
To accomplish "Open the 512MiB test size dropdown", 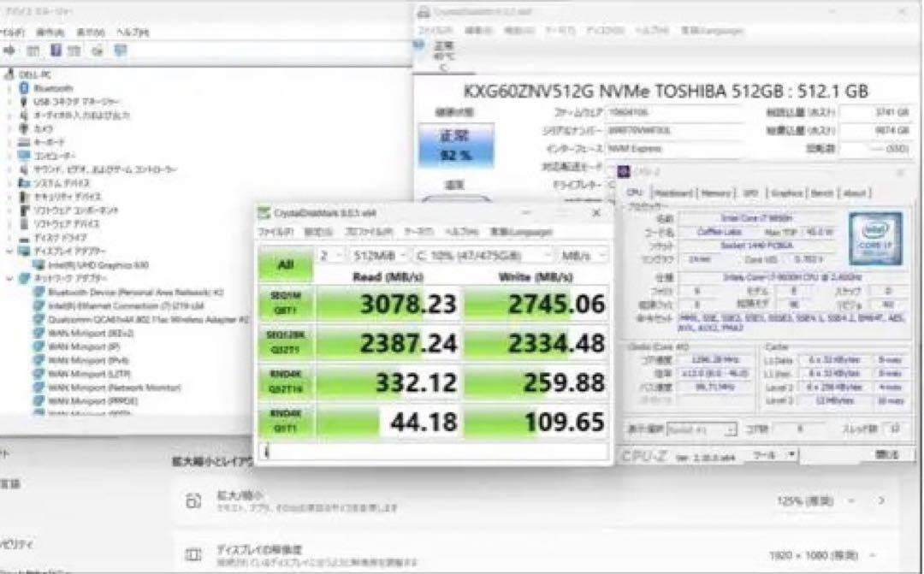I will tap(379, 255).
